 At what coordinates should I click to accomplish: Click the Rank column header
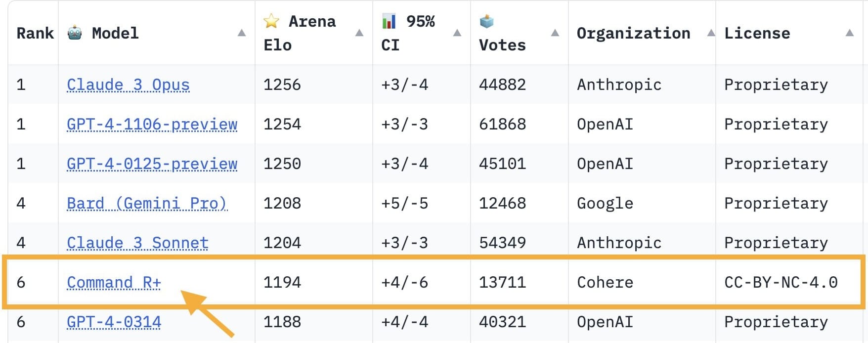[35, 33]
